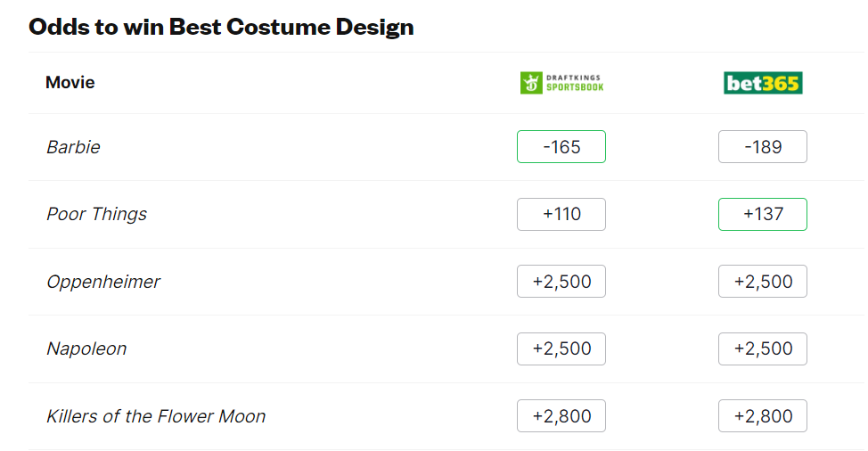Choose Oppenheimer +2,500 on DraftKings
868x451 pixels.
(x=561, y=282)
